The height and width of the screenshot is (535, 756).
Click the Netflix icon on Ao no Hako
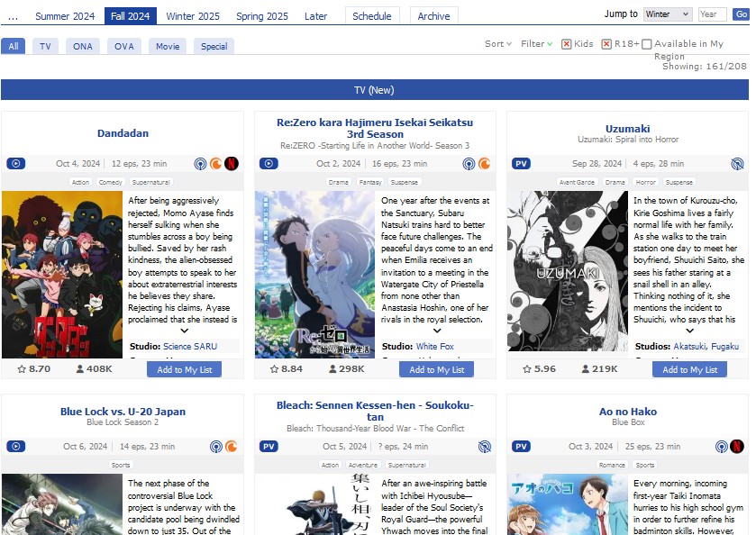[x=737, y=447]
